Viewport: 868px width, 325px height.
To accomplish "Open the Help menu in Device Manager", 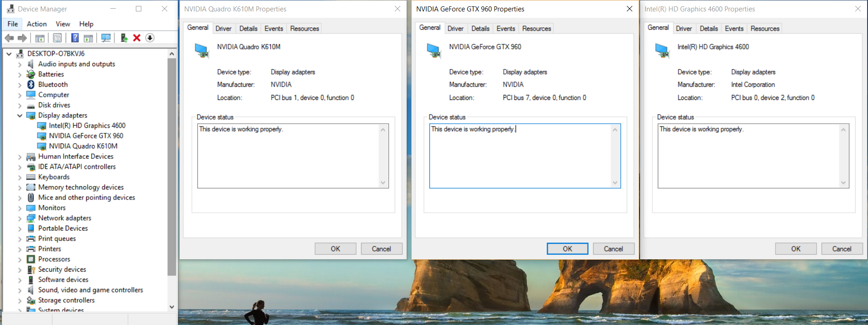I will pyautogui.click(x=86, y=24).
